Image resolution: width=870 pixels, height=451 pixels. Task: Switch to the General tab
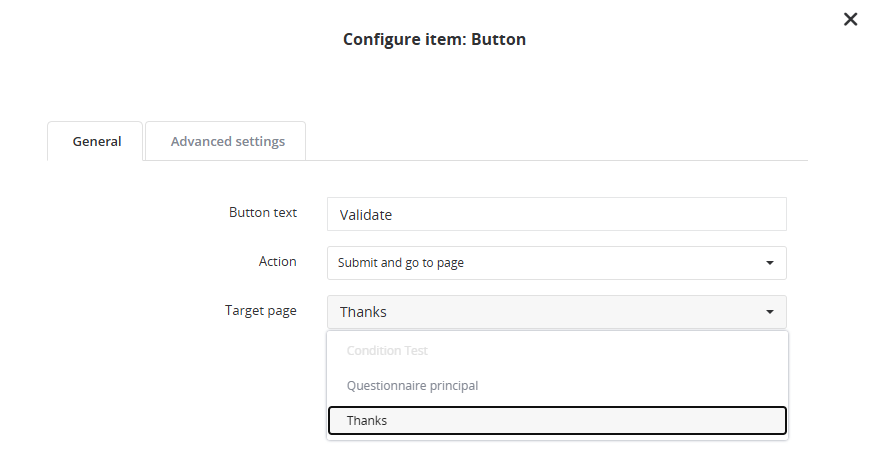click(x=97, y=141)
